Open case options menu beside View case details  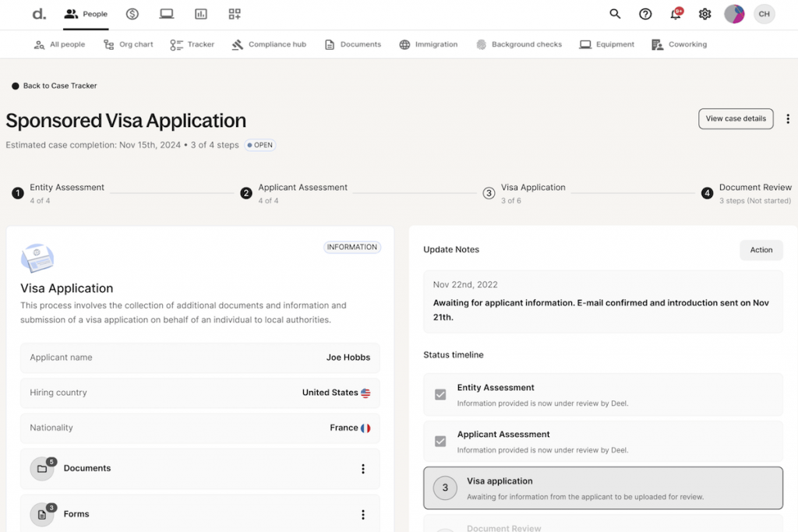click(x=788, y=119)
